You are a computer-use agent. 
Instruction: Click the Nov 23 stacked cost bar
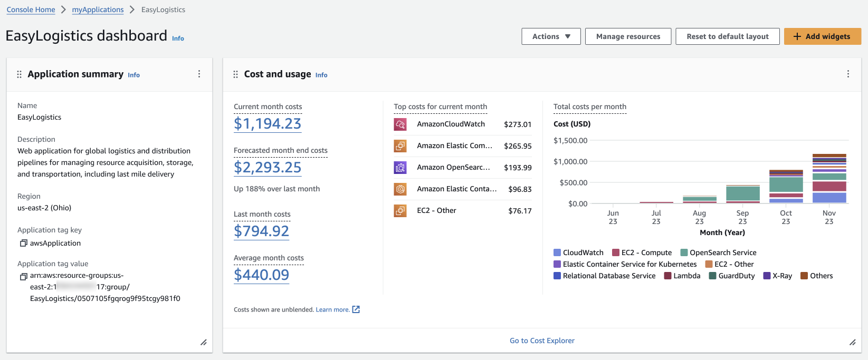pyautogui.click(x=829, y=179)
